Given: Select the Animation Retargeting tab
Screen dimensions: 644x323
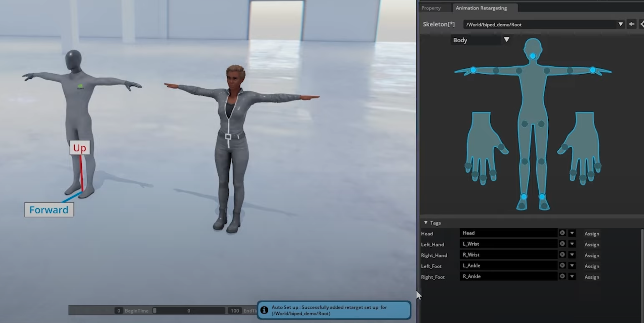Looking at the screenshot, I should [481, 8].
